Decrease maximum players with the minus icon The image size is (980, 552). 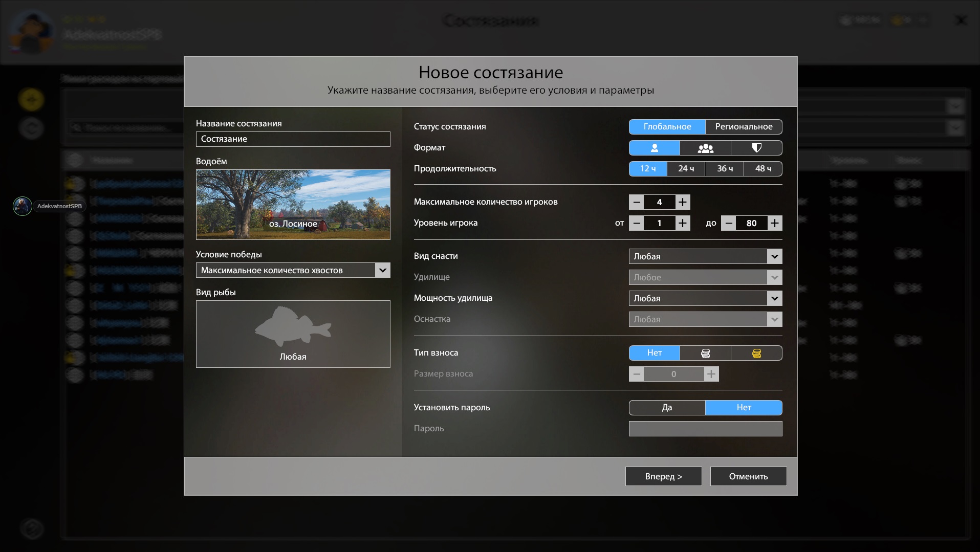[636, 202]
